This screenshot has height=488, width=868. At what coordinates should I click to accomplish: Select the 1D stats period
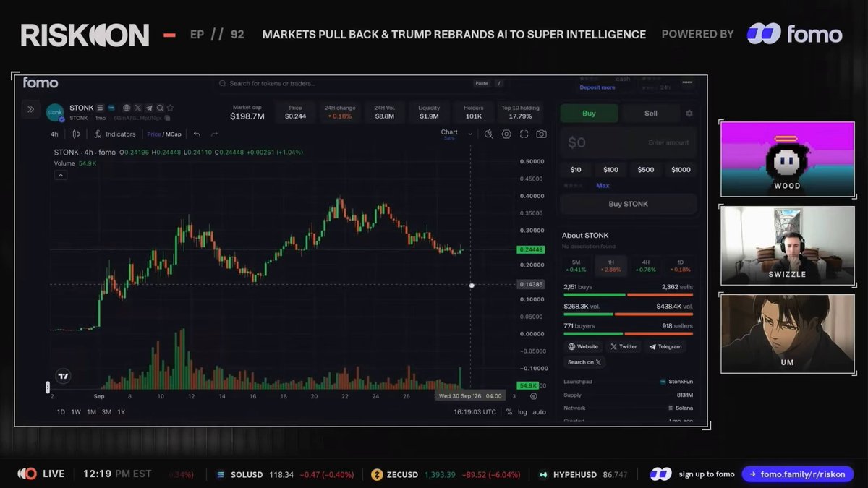(x=680, y=265)
